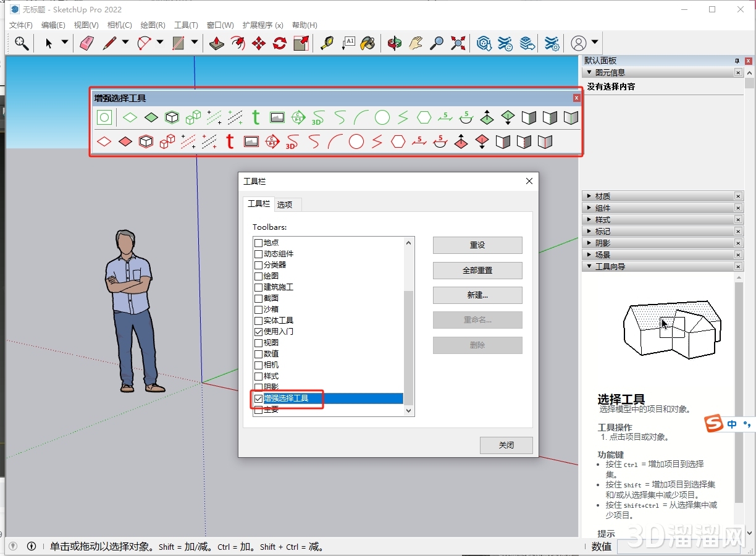Enable the 增强选择工具 toolbar checkbox
The width and height of the screenshot is (756, 556).
[258, 398]
